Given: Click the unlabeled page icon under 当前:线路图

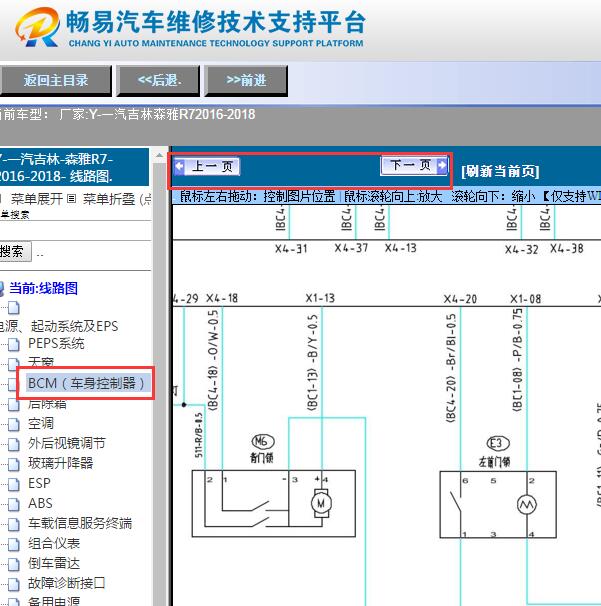Looking at the screenshot, I should tap(14, 308).
